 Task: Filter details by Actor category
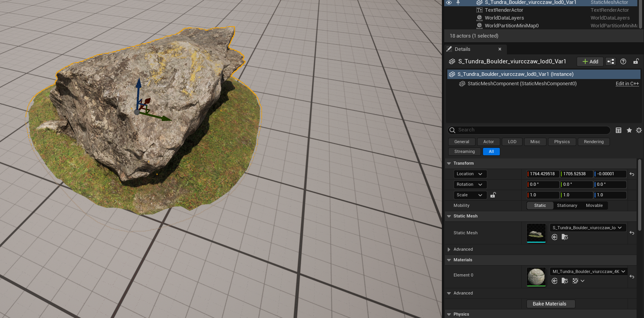pos(488,142)
